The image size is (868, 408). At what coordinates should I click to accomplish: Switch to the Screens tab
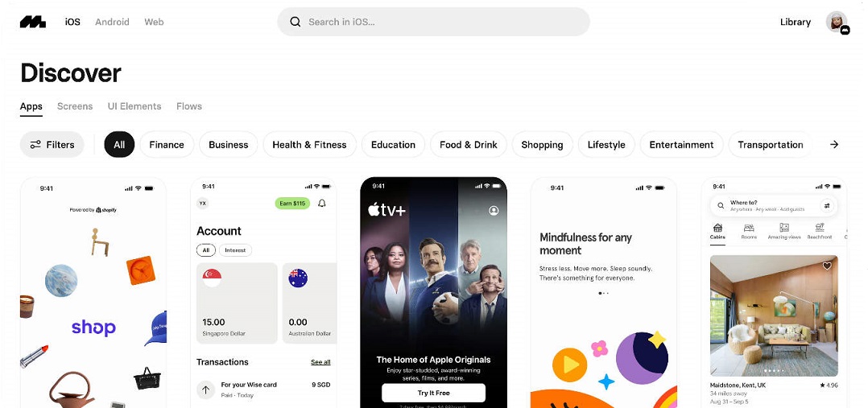pos(75,106)
